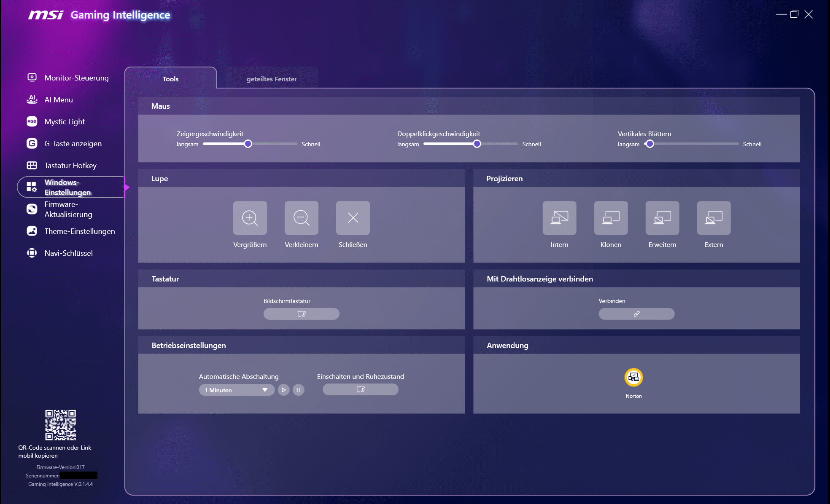Viewport: 830px width, 504px height.
Task: Open the Bildschirmtastatur toggle button
Action: (301, 314)
